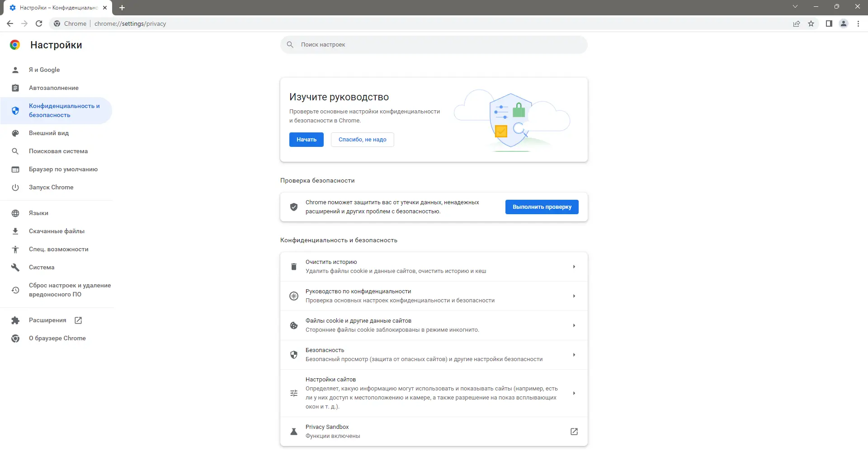Click the side panel icon in the toolbar
Image resolution: width=868 pixels, height=470 pixels.
(829, 23)
